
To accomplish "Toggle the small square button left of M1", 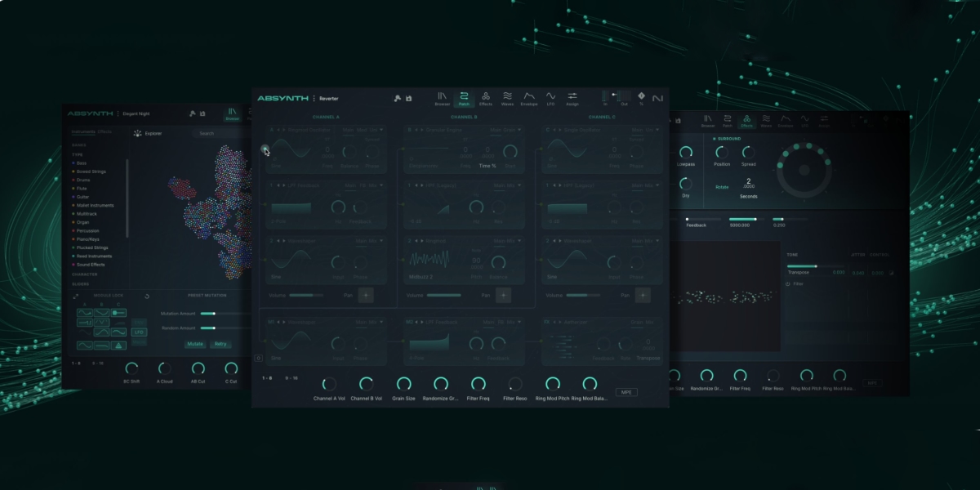I will 258,358.
